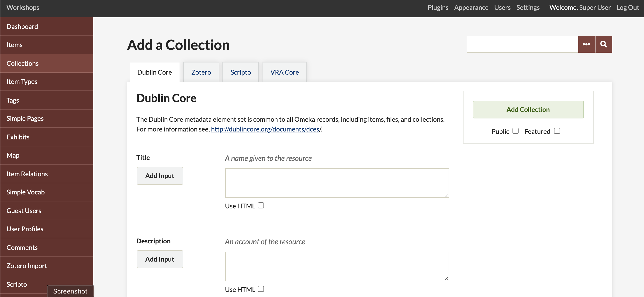This screenshot has width=644, height=297.
Task: Click the search magnifier icon
Action: pos(603,44)
